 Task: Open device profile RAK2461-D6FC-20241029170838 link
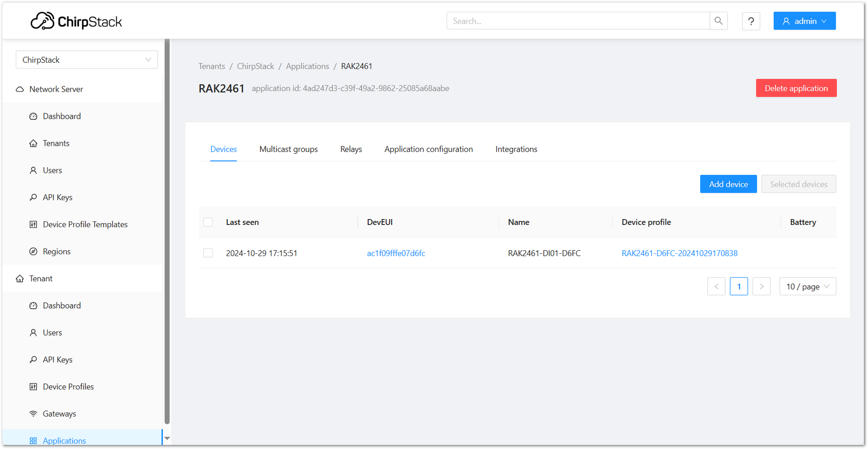(x=679, y=253)
